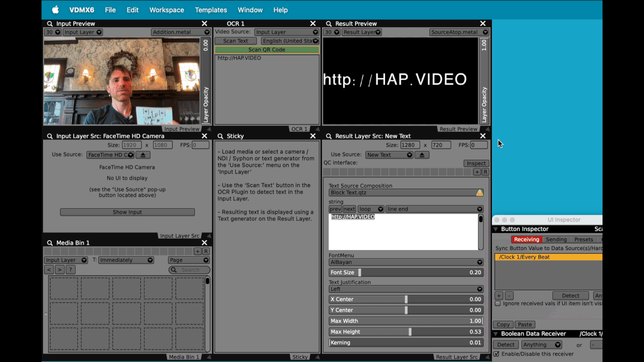
Task: Uncheck Enable/Disable this receiver
Action: (x=497, y=354)
